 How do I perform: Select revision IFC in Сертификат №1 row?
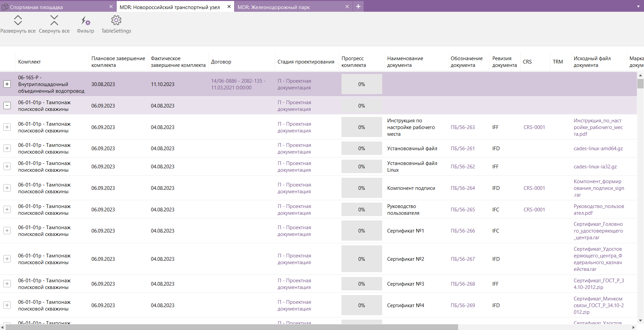point(496,231)
